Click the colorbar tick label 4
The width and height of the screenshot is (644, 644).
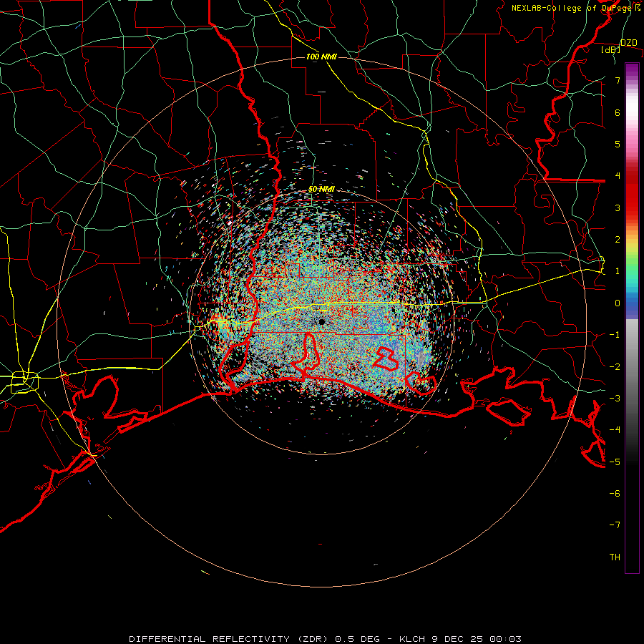point(618,176)
